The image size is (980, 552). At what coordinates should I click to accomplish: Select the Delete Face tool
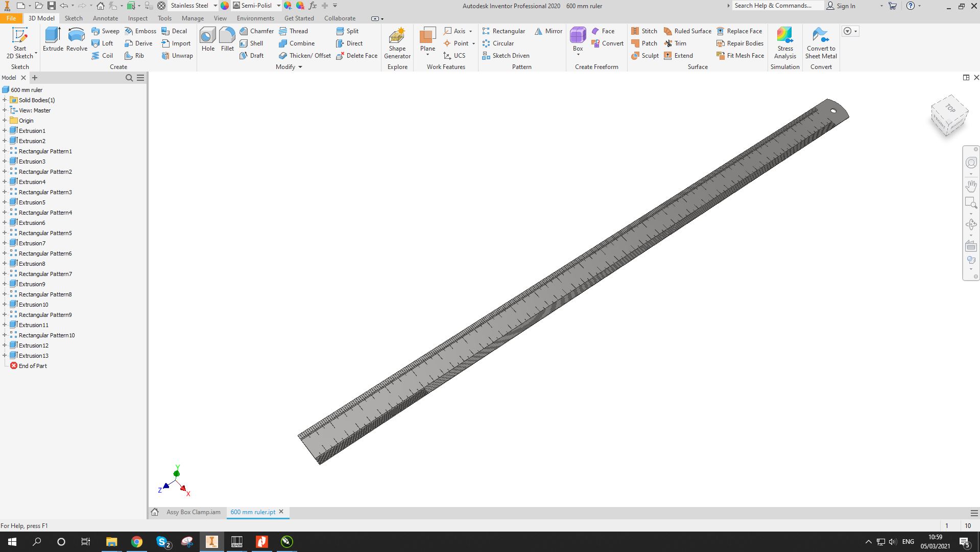pyautogui.click(x=356, y=56)
